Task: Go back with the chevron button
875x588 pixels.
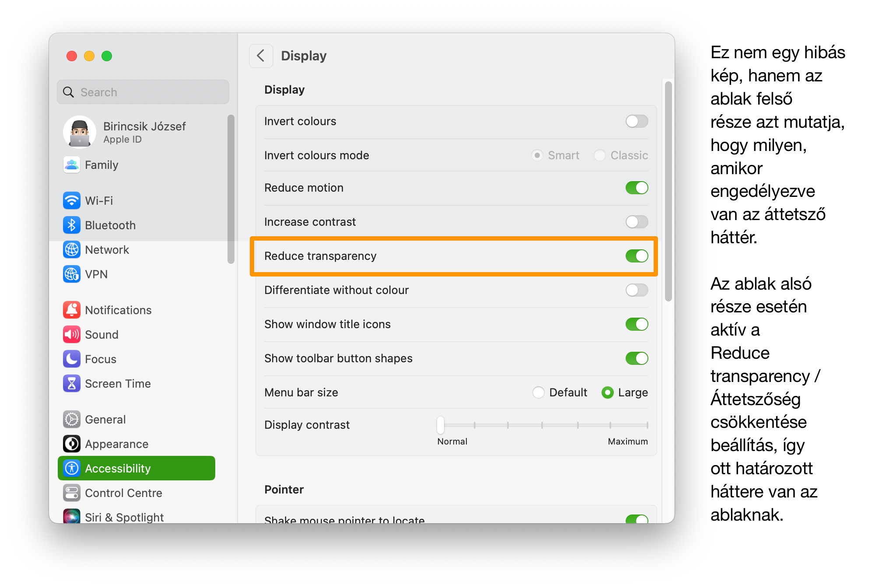Action: pos(261,56)
